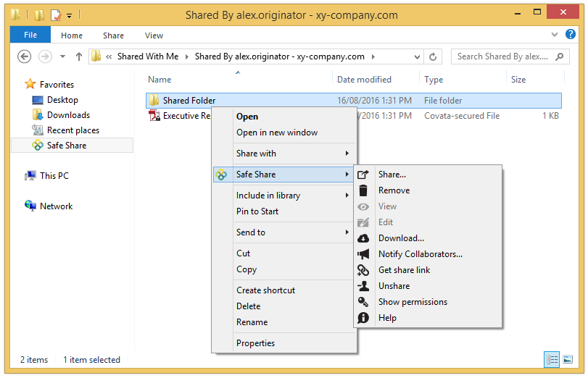The image size is (588, 378).
Task: Click the blue File button
Action: pos(30,35)
